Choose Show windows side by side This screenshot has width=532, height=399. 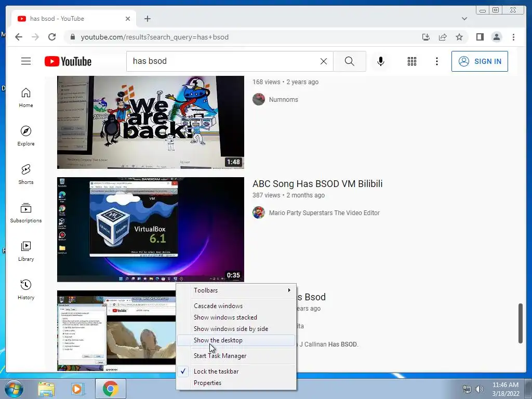coord(236,329)
